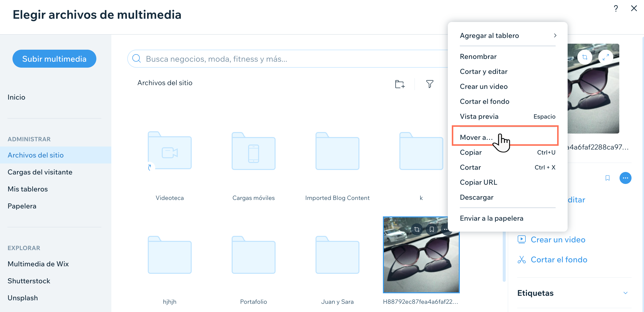
Task: Click the Subir multimedia button
Action: [x=54, y=58]
